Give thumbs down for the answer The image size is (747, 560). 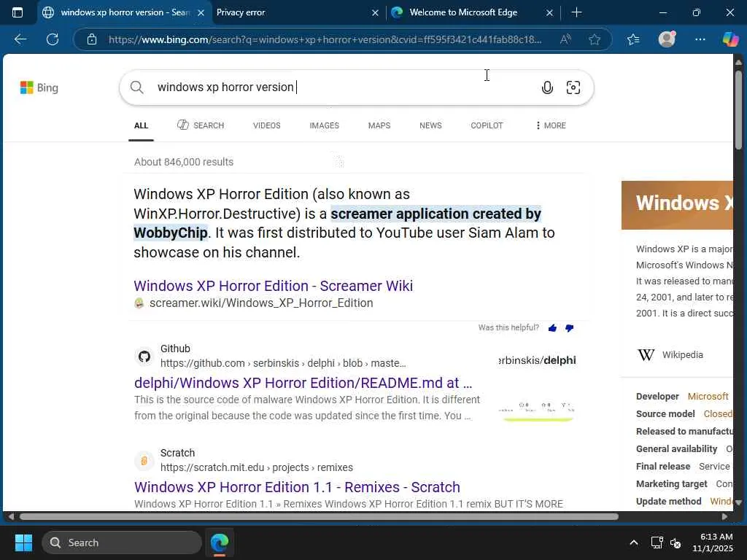click(x=569, y=327)
